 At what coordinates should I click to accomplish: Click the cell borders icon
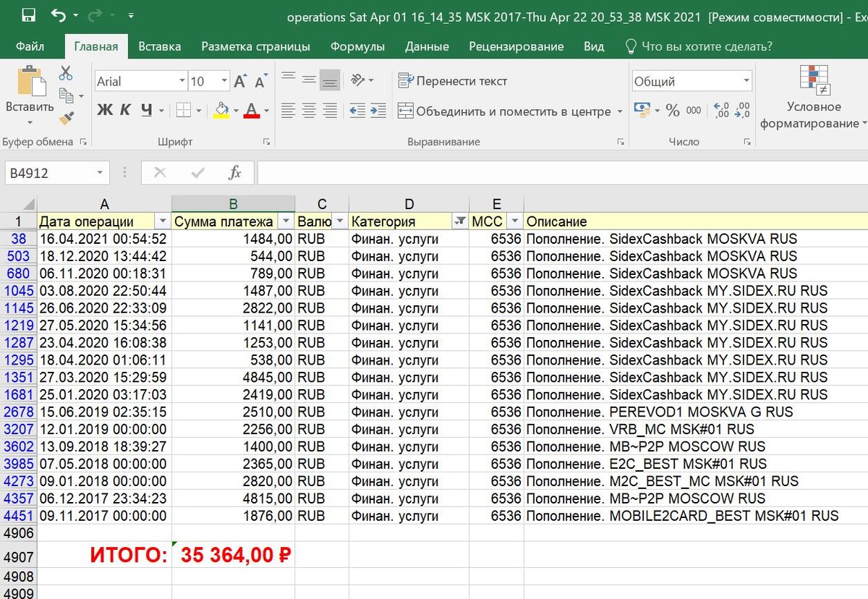pyautogui.click(x=184, y=111)
